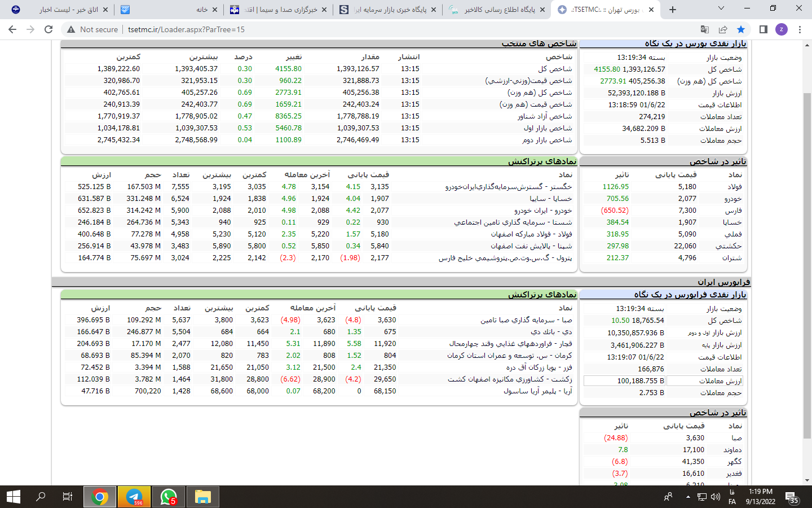The width and height of the screenshot is (812, 508).
Task: Open symbol خساپا - سایپا
Action: (x=551, y=199)
